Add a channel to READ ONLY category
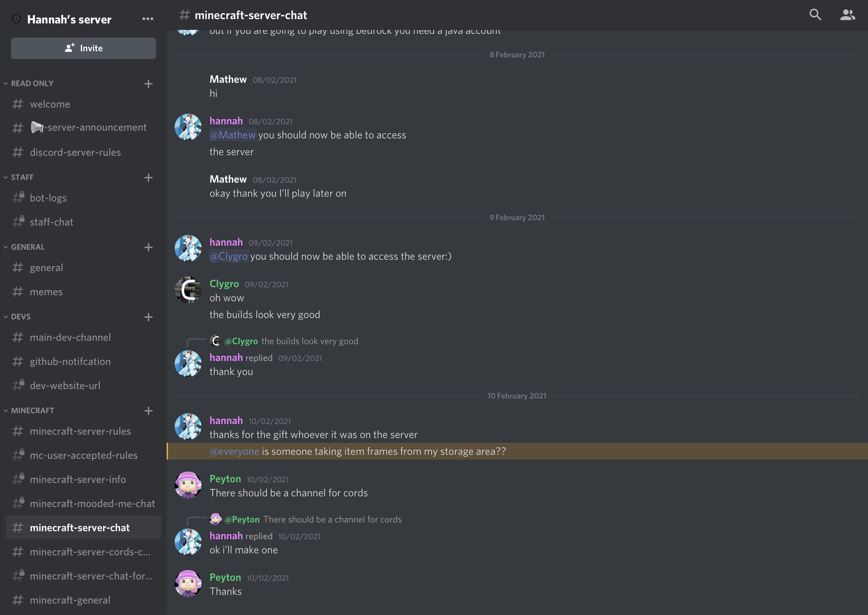Viewport: 868px width, 615px height. tap(149, 84)
